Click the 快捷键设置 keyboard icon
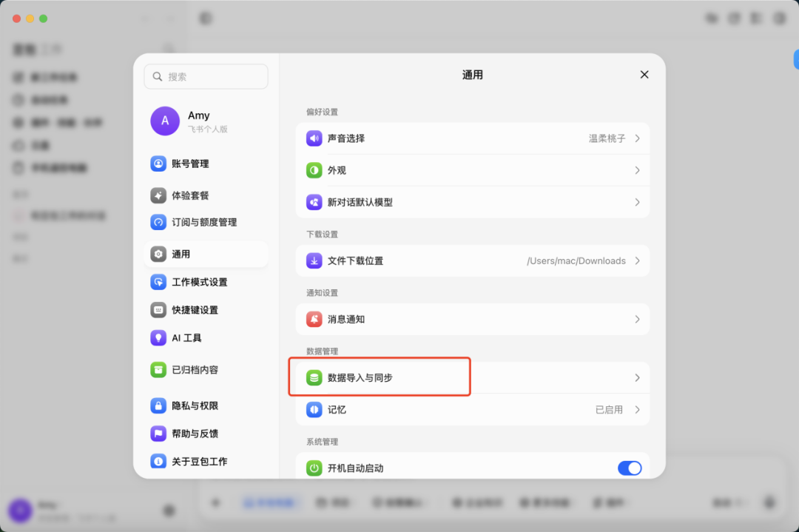 tap(158, 310)
